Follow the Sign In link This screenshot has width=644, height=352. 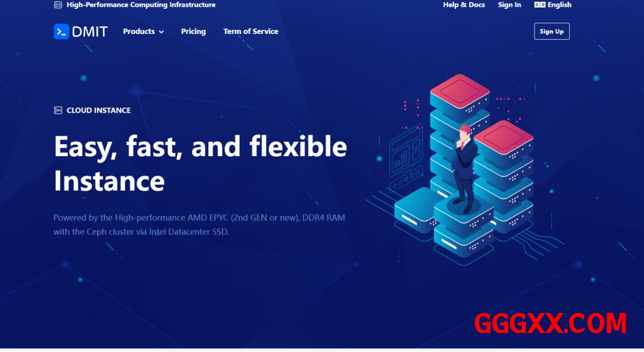pyautogui.click(x=509, y=5)
